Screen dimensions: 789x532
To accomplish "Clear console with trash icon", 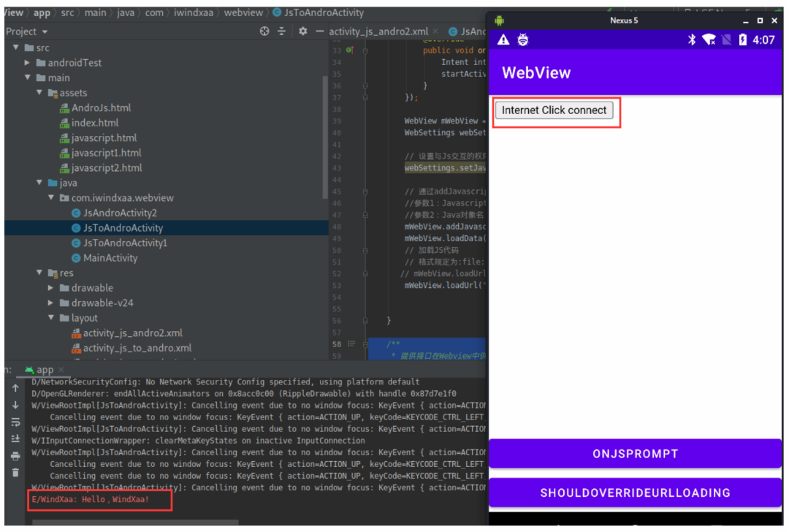I will point(15,473).
